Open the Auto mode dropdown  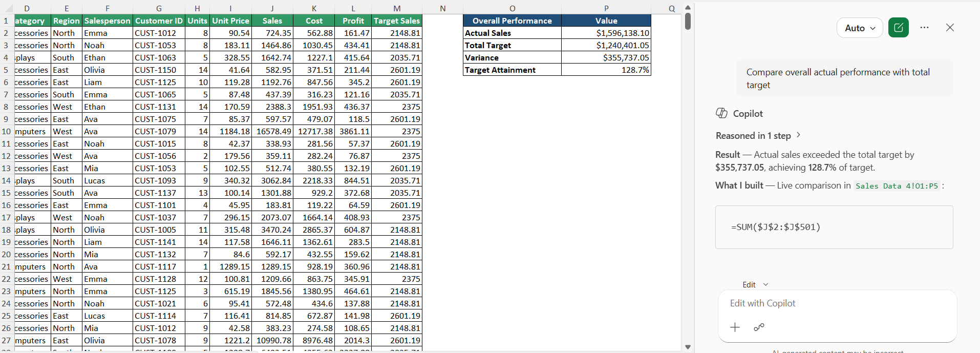pos(860,28)
